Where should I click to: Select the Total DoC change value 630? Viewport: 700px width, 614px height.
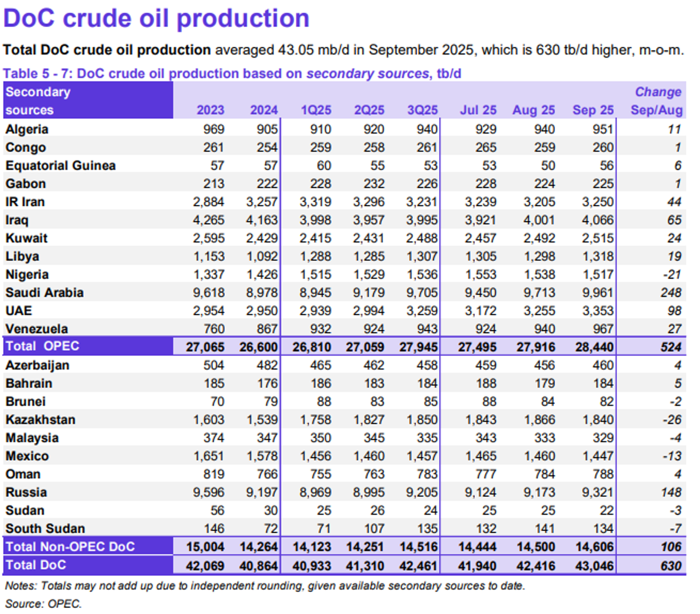671,565
